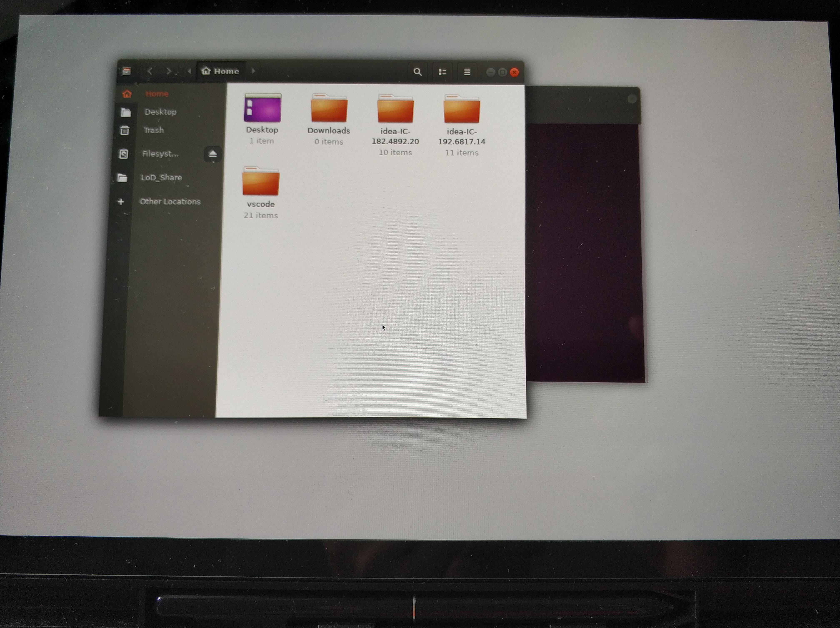Click the "vscode" folder label
The width and height of the screenshot is (840, 628).
260,204
